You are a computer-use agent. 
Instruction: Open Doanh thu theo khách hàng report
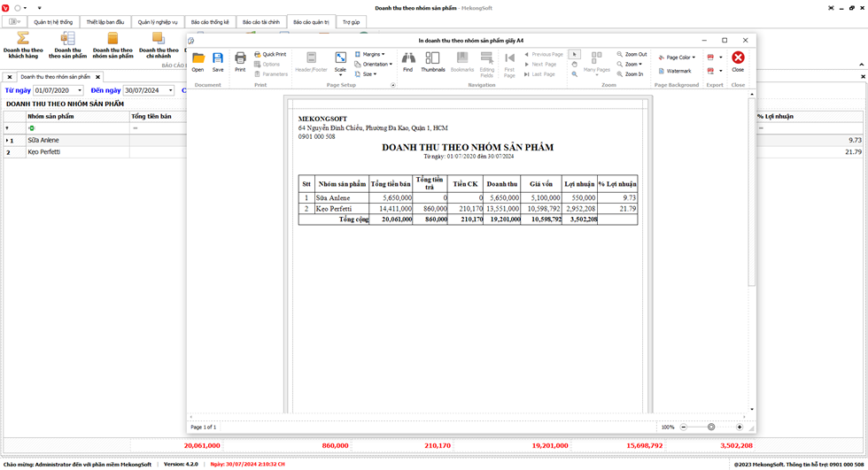(x=23, y=44)
